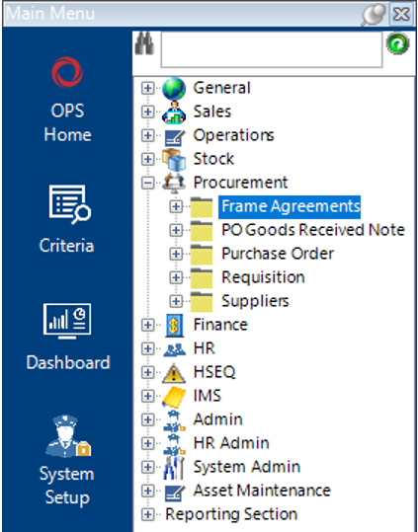Viewport: 418px width, 532px height.
Task: Click the IMS yellow book icon
Action: [x=174, y=397]
